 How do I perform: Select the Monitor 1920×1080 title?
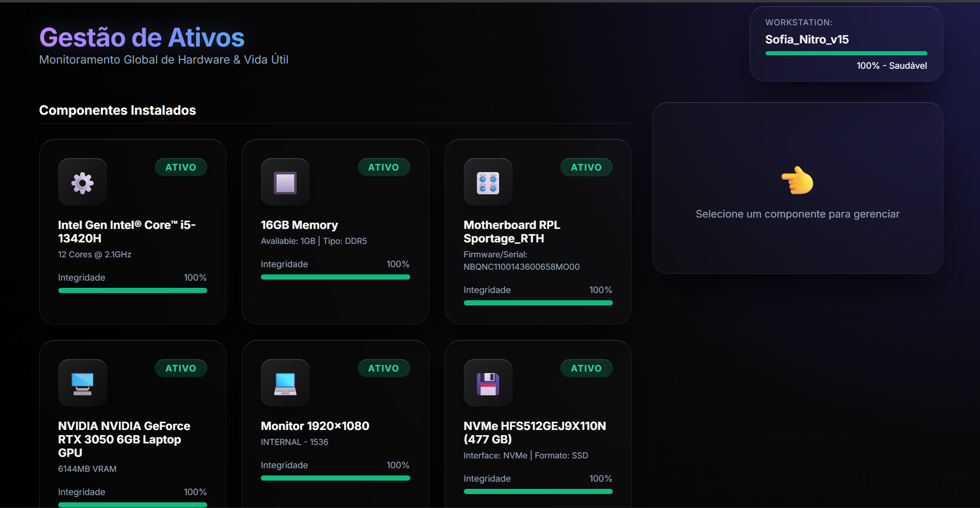(315, 426)
